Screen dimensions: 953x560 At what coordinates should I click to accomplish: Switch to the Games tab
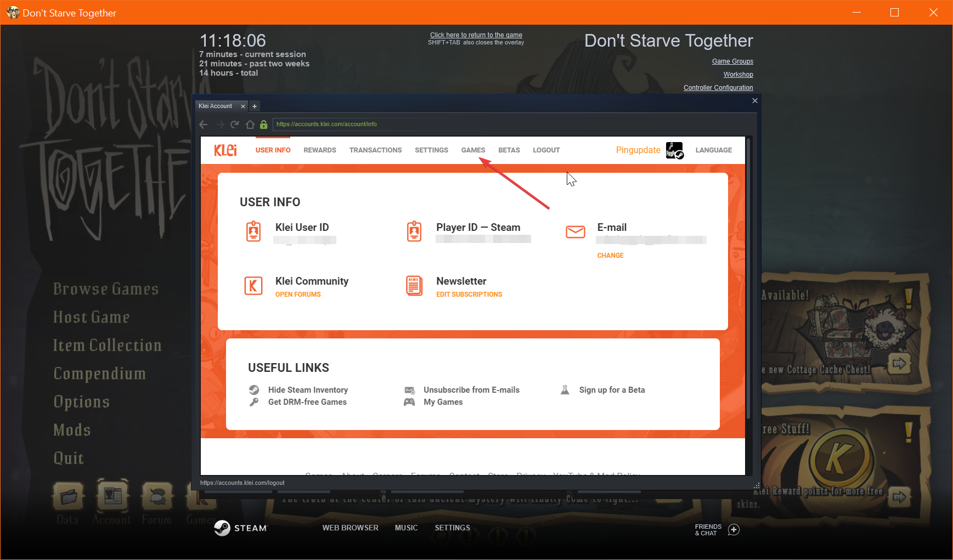pyautogui.click(x=473, y=150)
